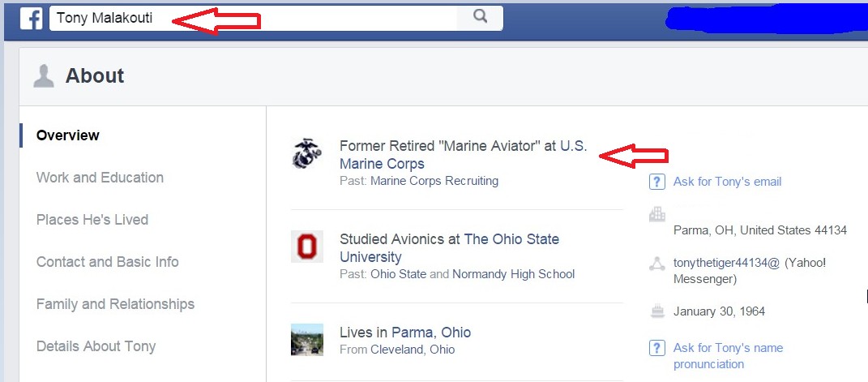The width and height of the screenshot is (868, 382).
Task: Click the Parma city photo thumbnail
Action: click(307, 340)
